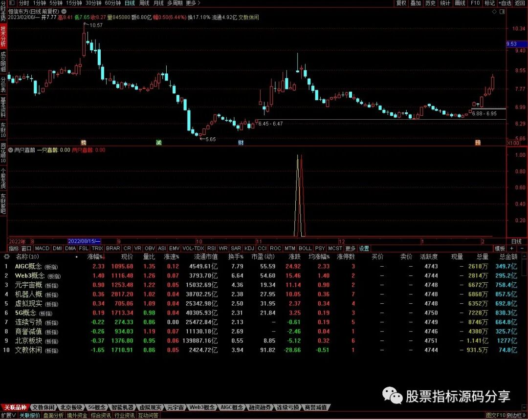Toggle the left sidebar panel icon
Viewport: 528px width, 420px height.
[x=12, y=3]
